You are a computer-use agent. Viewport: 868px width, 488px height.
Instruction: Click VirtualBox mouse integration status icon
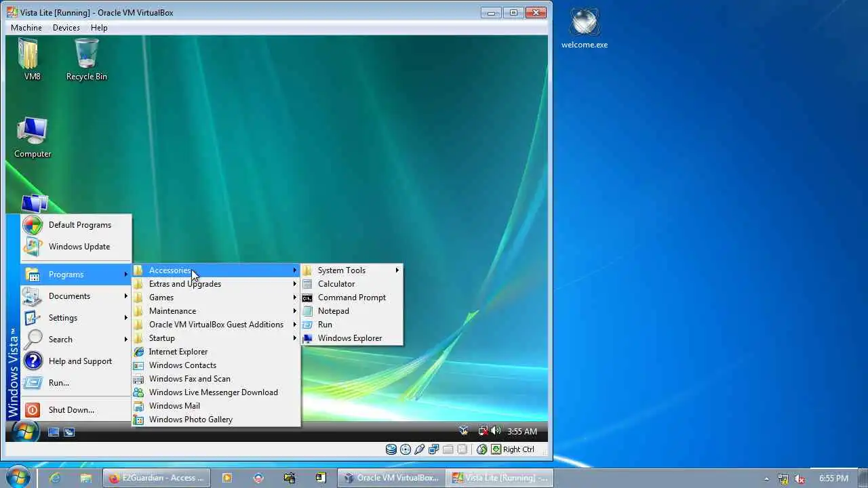tap(482, 449)
